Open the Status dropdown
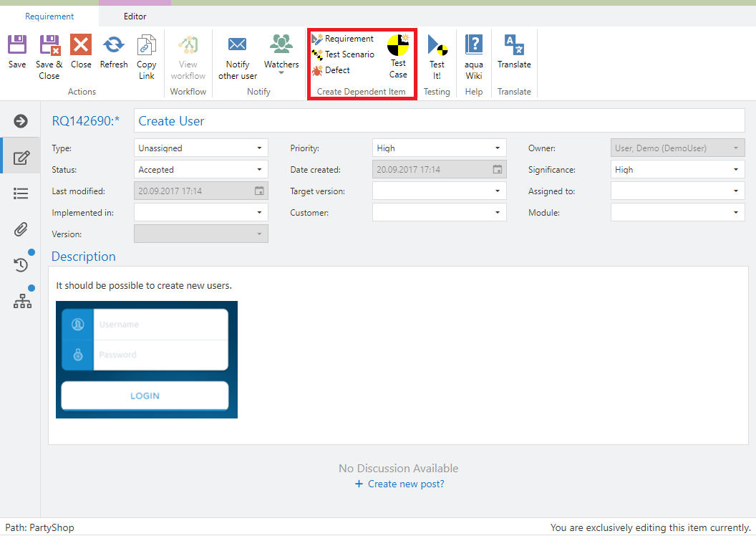 click(258, 170)
